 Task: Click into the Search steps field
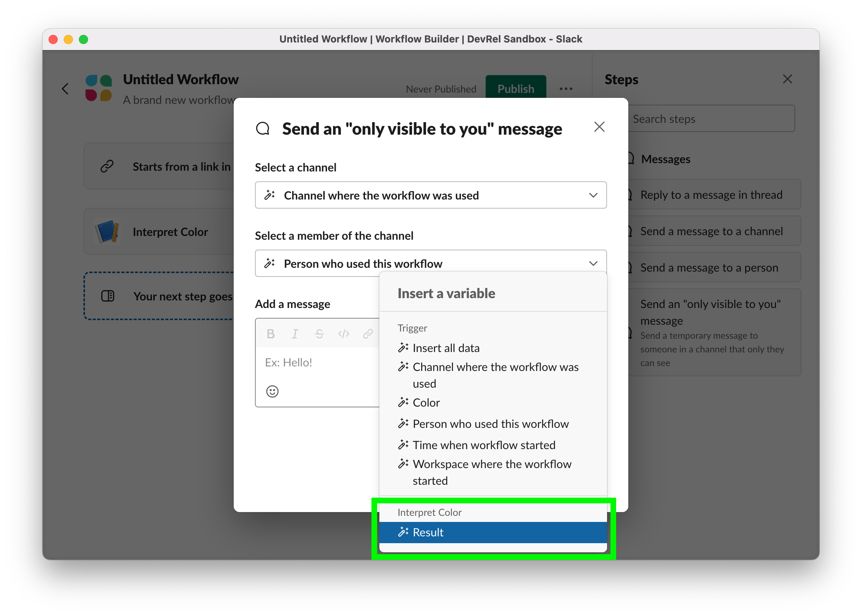pos(712,119)
